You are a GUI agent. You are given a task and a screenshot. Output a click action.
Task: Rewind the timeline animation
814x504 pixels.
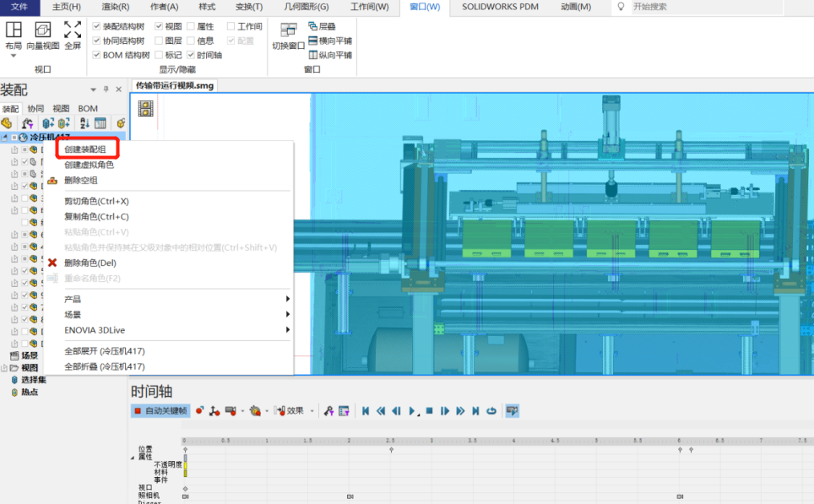pos(381,410)
